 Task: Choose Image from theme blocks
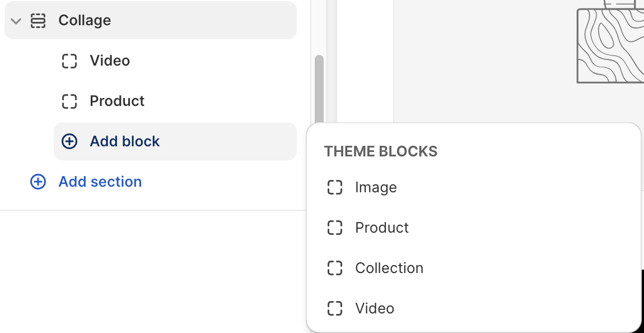coord(376,187)
